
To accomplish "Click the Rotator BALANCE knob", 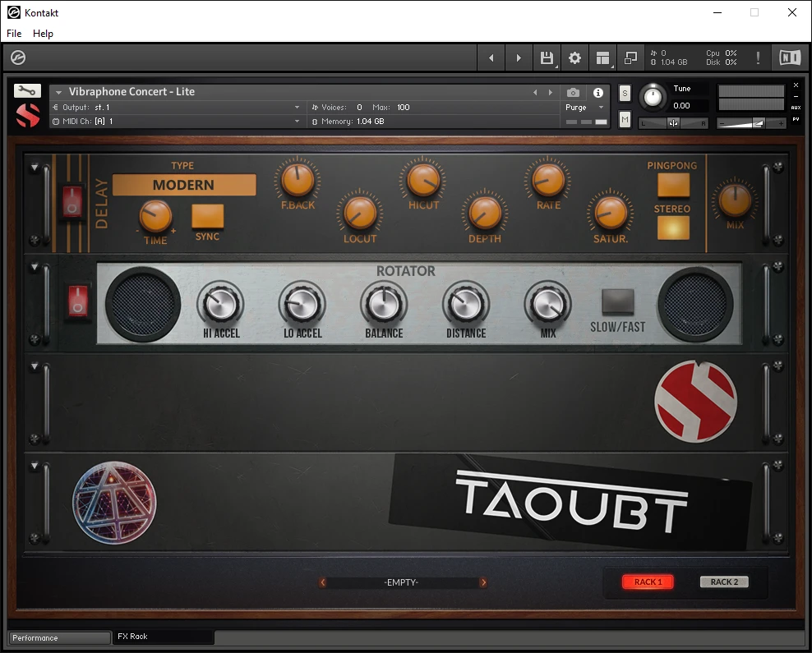I will (384, 304).
